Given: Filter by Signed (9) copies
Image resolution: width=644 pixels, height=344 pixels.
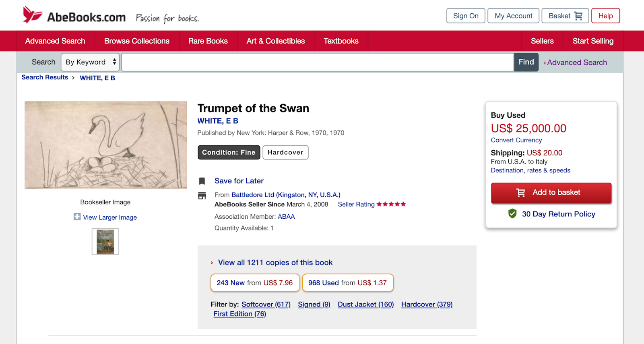Looking at the screenshot, I should (x=314, y=305).
